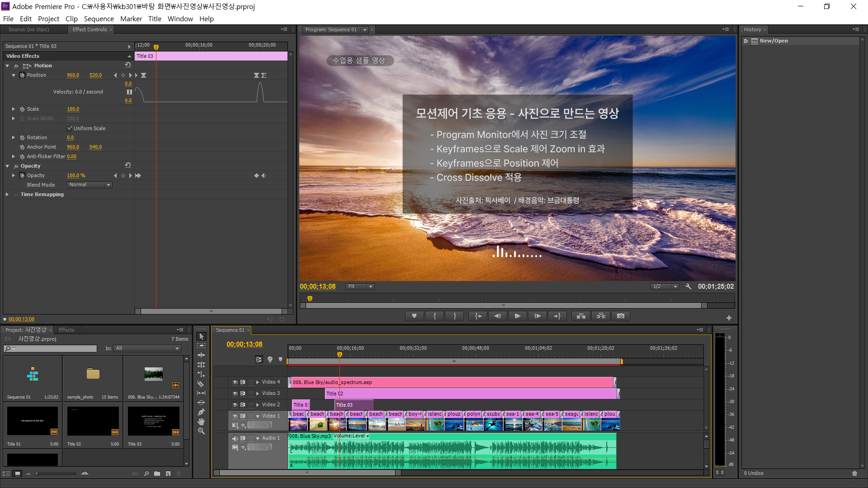Click the Export Frame camera icon

(x=621, y=316)
